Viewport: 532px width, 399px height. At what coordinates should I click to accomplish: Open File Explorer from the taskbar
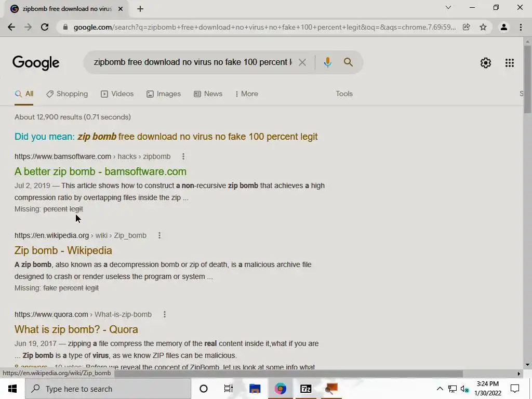(255, 389)
